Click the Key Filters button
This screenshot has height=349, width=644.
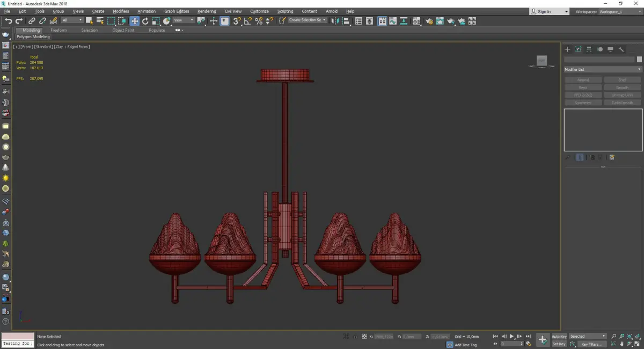(591, 344)
